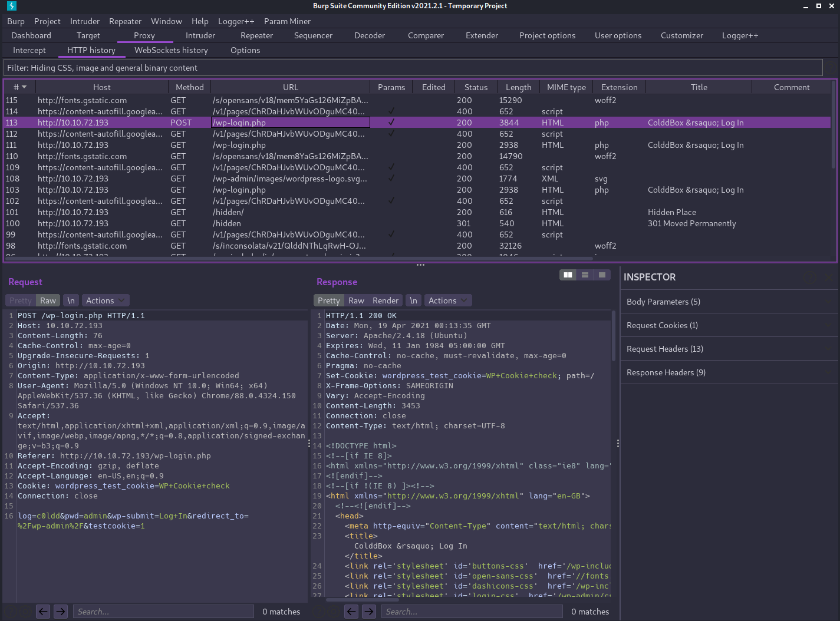This screenshot has height=621, width=840.
Task: Switch Request view to Raw
Action: click(x=48, y=300)
